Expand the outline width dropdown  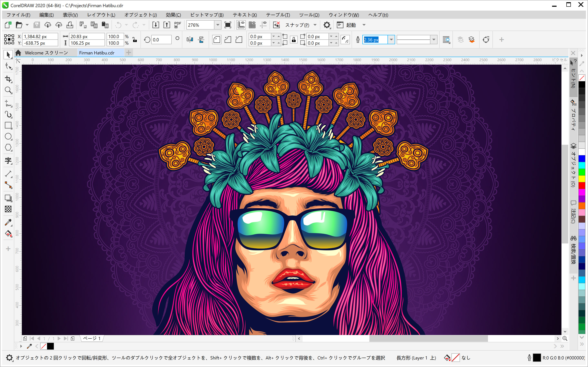click(x=391, y=40)
